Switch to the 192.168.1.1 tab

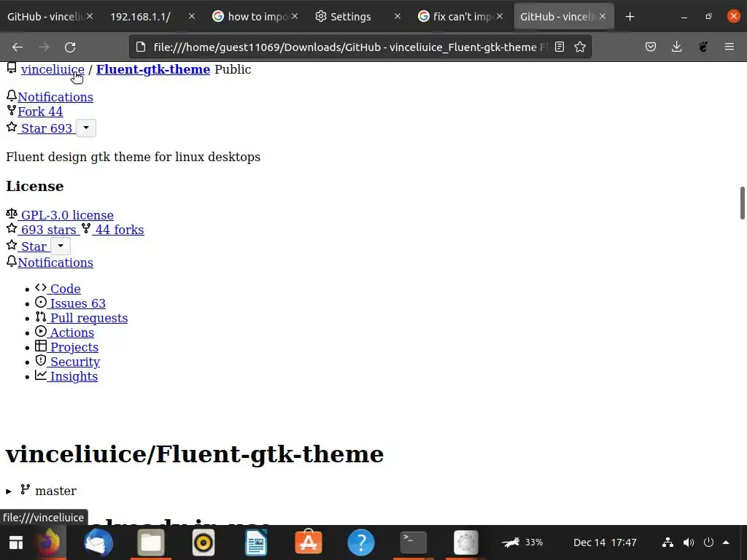140,17
